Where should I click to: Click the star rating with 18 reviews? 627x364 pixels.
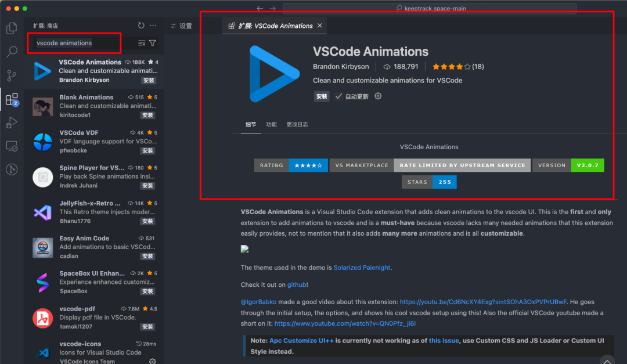tap(458, 67)
